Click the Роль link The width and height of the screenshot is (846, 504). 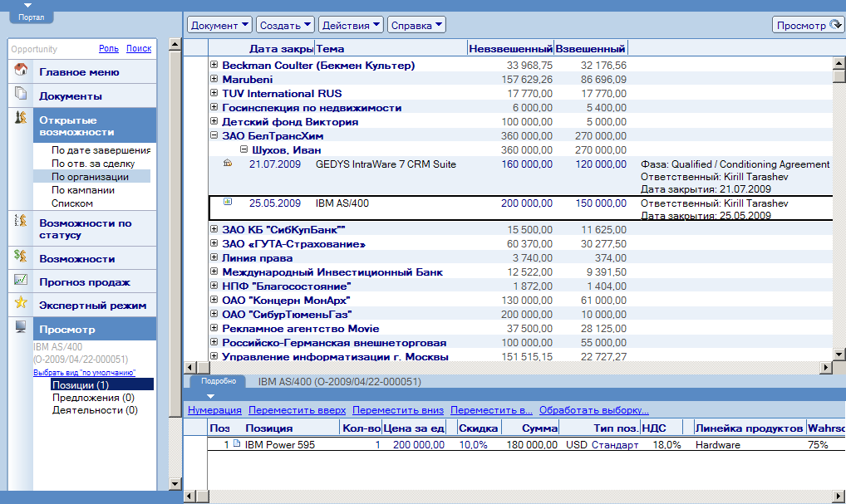click(x=108, y=48)
